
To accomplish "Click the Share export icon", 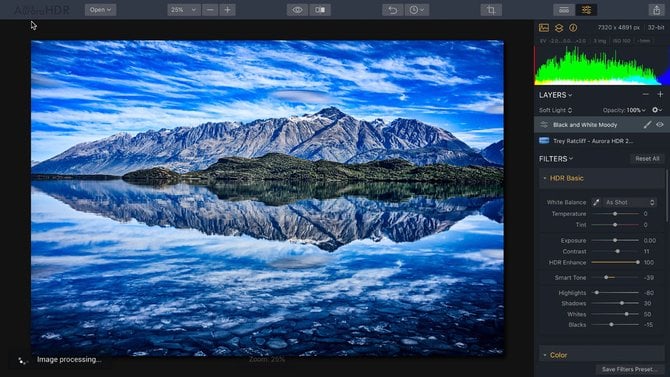I will pyautogui.click(x=656, y=10).
